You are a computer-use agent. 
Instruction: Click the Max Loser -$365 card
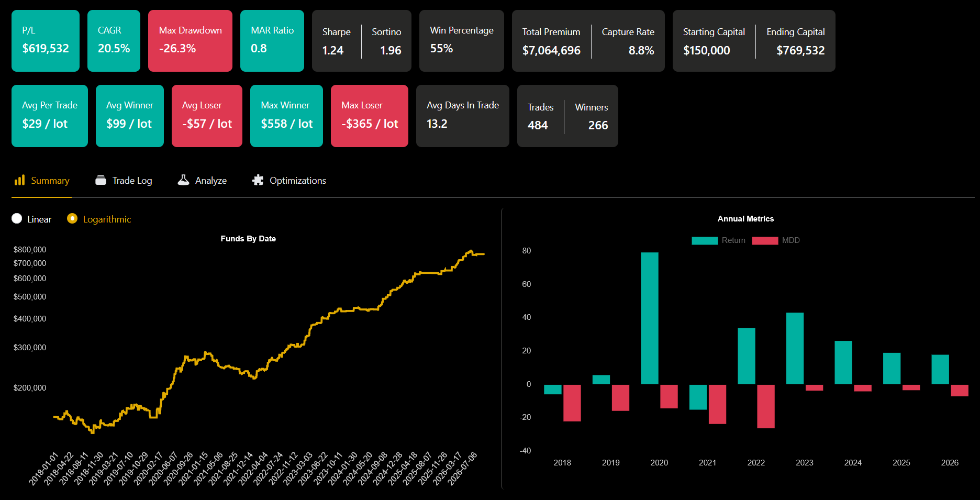[x=370, y=116]
